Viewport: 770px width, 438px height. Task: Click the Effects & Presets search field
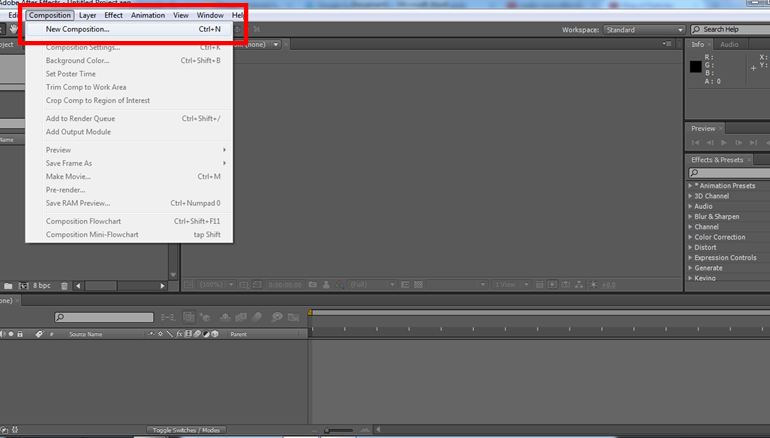pos(729,173)
